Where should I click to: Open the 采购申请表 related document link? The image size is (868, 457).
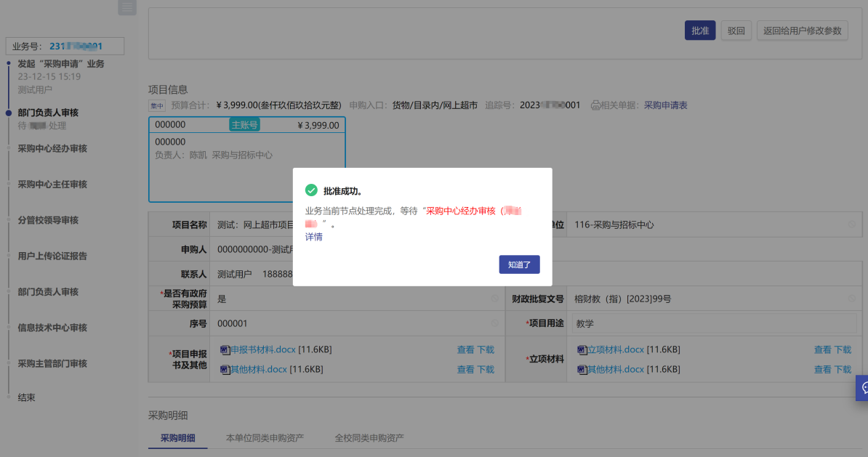coord(665,105)
